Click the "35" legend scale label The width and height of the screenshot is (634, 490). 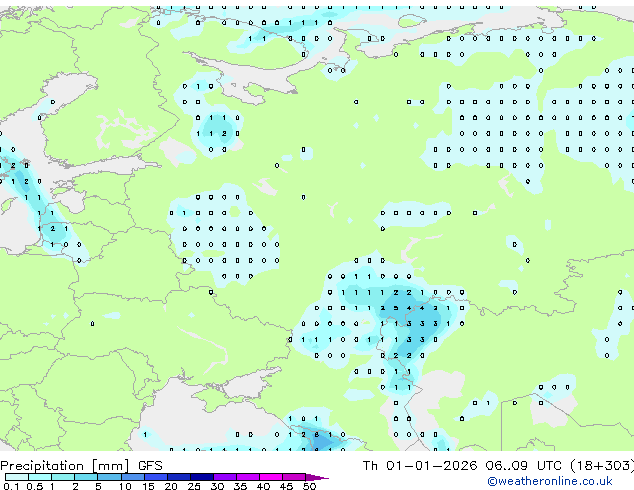tap(240, 486)
